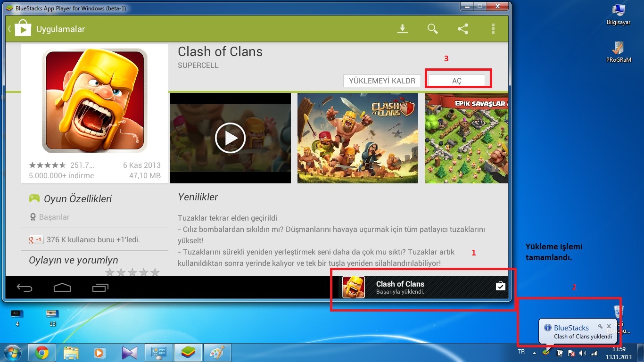Tap the Android home button
Image resolution: width=644 pixels, height=362 pixels.
pyautogui.click(x=62, y=287)
